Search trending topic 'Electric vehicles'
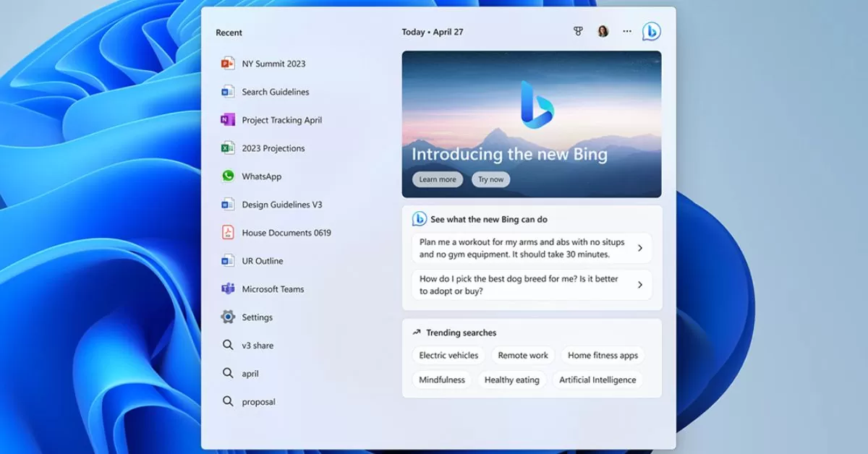Screen dimensions: 868x454 tap(448, 356)
